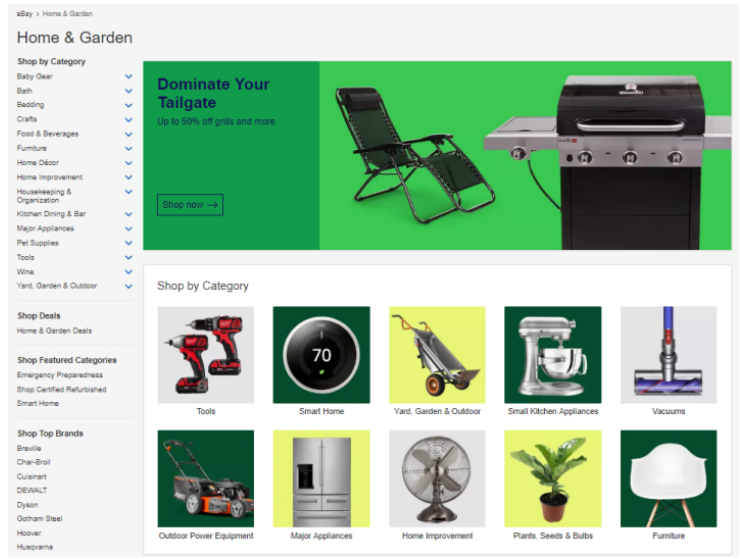Select Char-Broil brand link
The image size is (740, 559).
[34, 462]
